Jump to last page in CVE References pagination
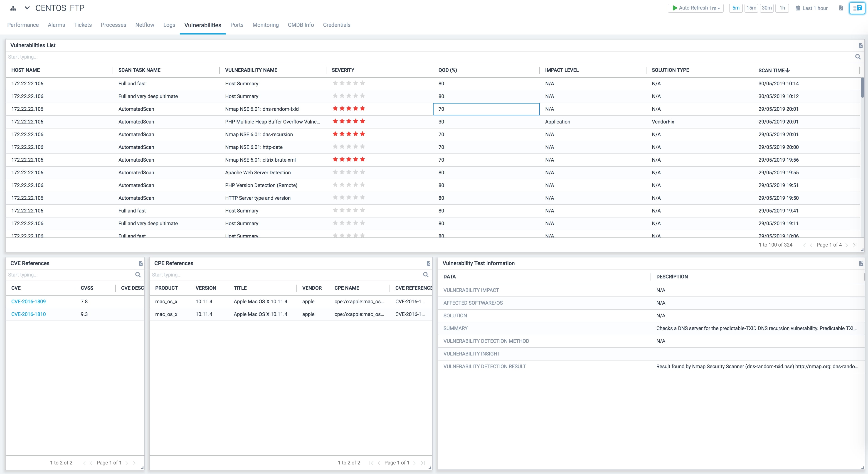The image size is (868, 474). 135,463
